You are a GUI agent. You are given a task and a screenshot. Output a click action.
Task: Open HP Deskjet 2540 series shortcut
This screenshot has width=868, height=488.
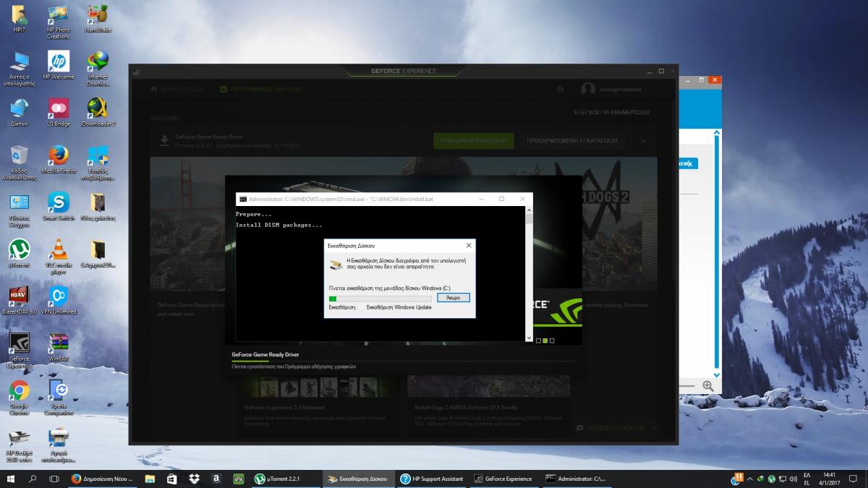19,445
